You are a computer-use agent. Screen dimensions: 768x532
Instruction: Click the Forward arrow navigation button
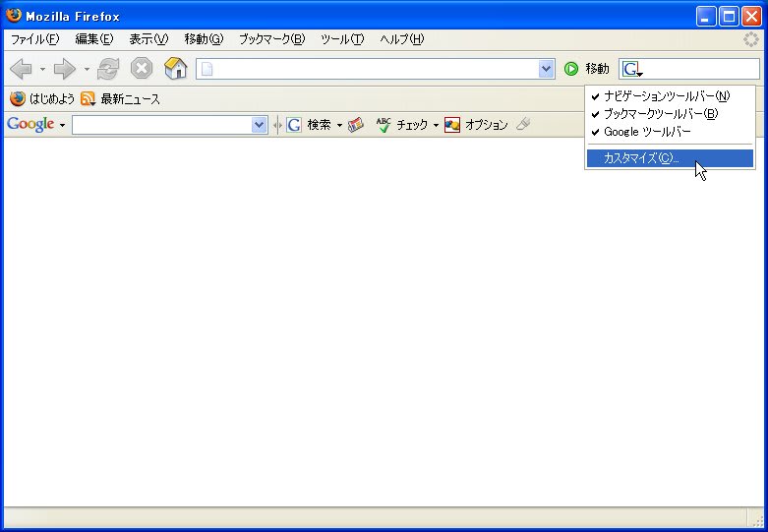click(x=65, y=69)
